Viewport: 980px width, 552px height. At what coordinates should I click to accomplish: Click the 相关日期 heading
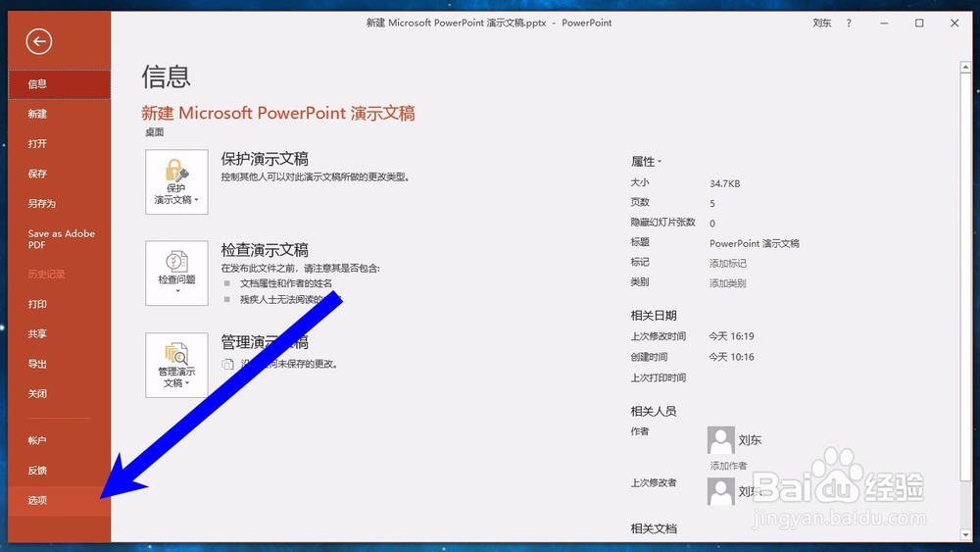[654, 316]
